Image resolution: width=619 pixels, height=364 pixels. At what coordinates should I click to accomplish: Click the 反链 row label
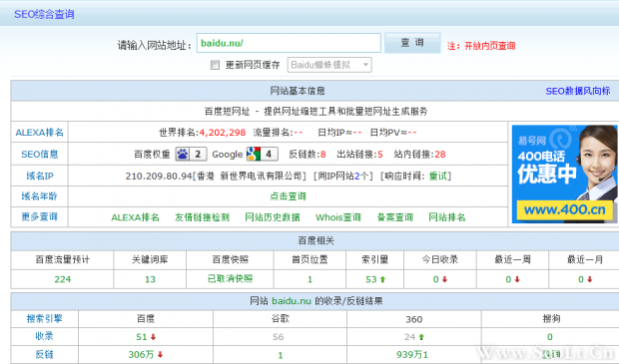pos(44,354)
